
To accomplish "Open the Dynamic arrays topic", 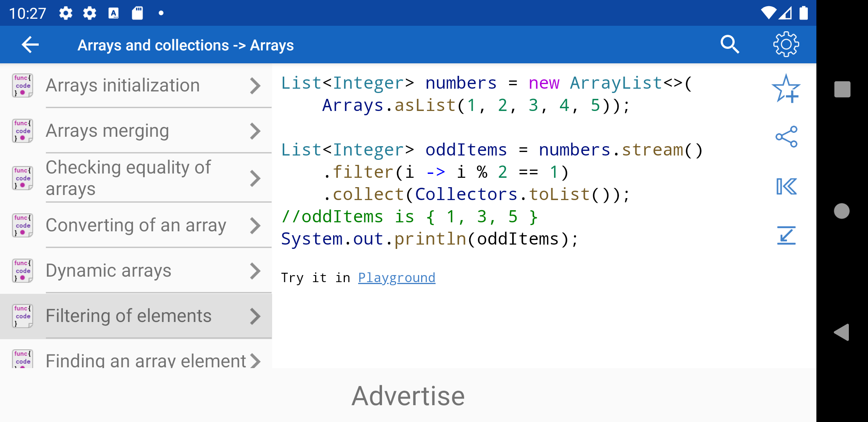I will 136,270.
